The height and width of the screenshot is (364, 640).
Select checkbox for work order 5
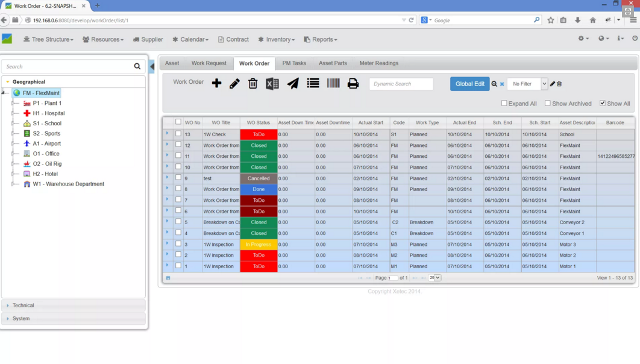point(178,222)
